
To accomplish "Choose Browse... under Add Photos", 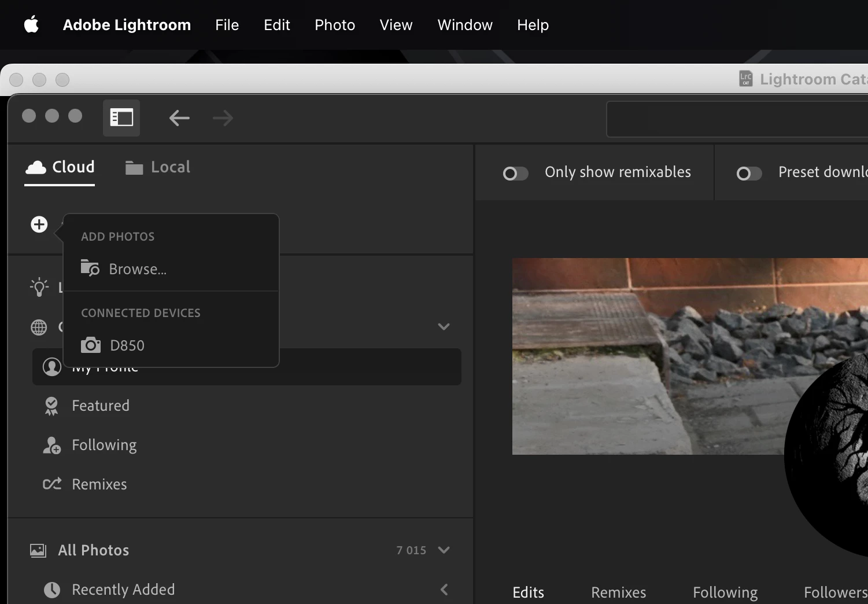I will pos(171,269).
